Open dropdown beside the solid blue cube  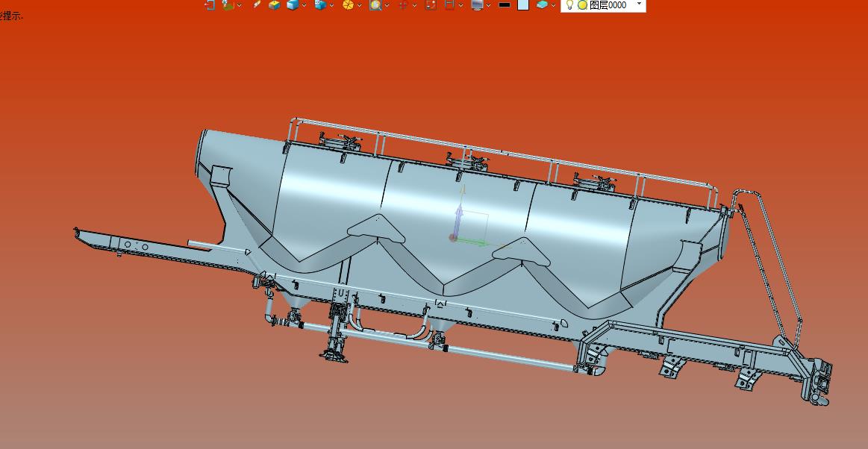304,5
